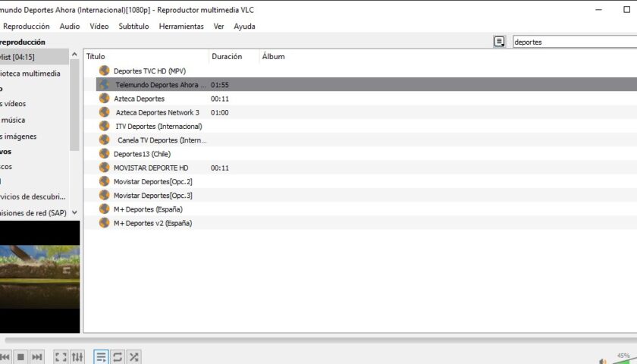637x364 pixels.
Task: Change the playlist view mode icon
Action: [x=499, y=42]
